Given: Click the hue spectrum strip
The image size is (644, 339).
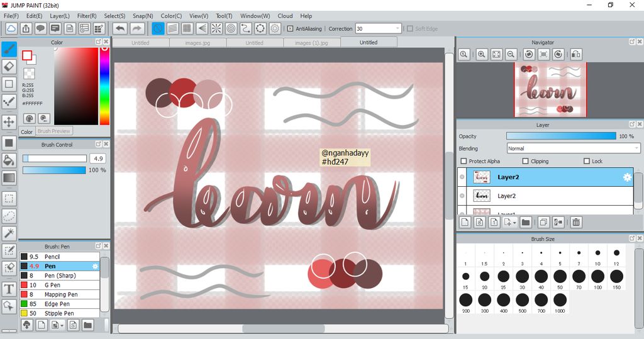Looking at the screenshot, I should tap(105, 86).
